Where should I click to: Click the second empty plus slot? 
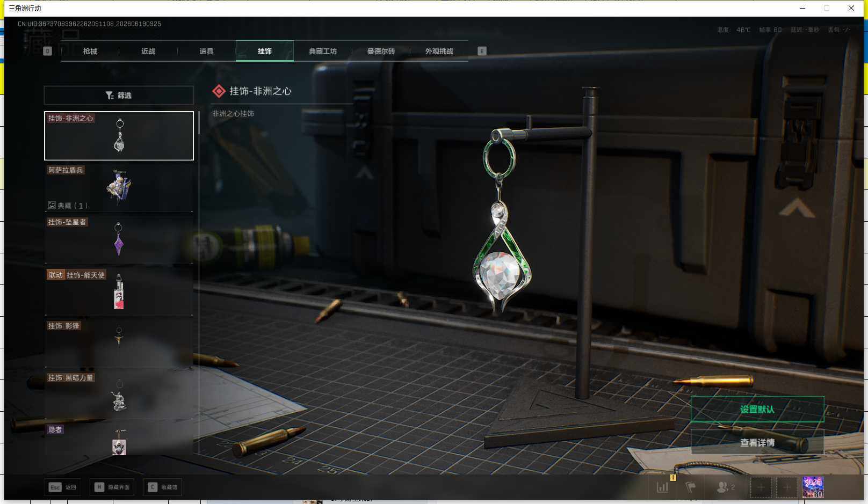[787, 487]
